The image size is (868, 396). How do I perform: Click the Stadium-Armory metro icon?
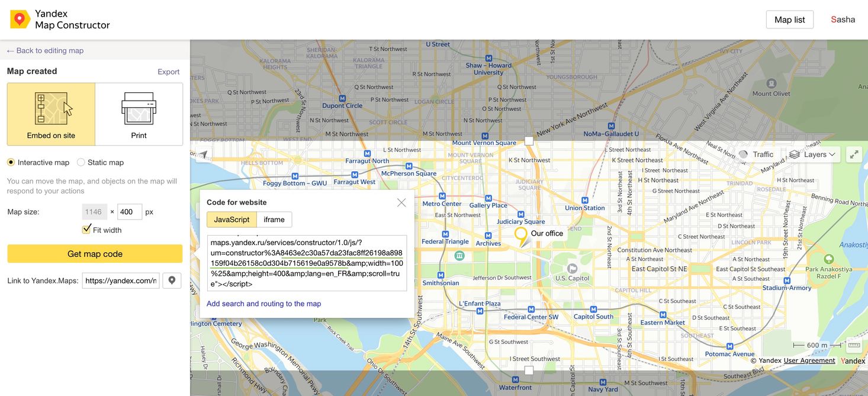tap(787, 280)
